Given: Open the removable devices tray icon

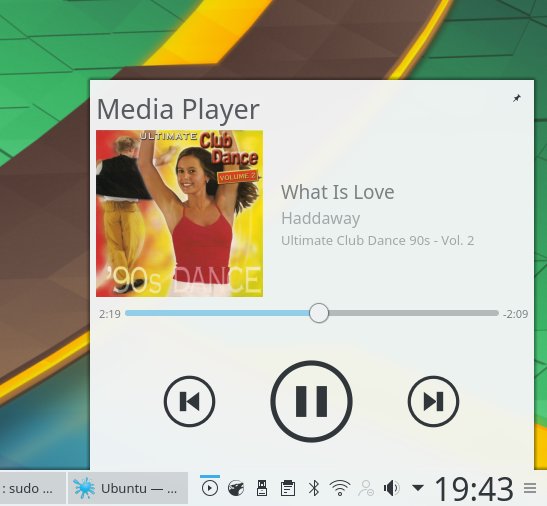Looking at the screenshot, I should (x=262, y=488).
